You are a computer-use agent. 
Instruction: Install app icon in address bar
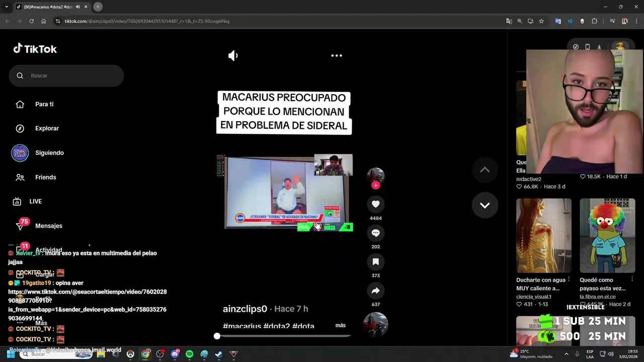(x=530, y=21)
